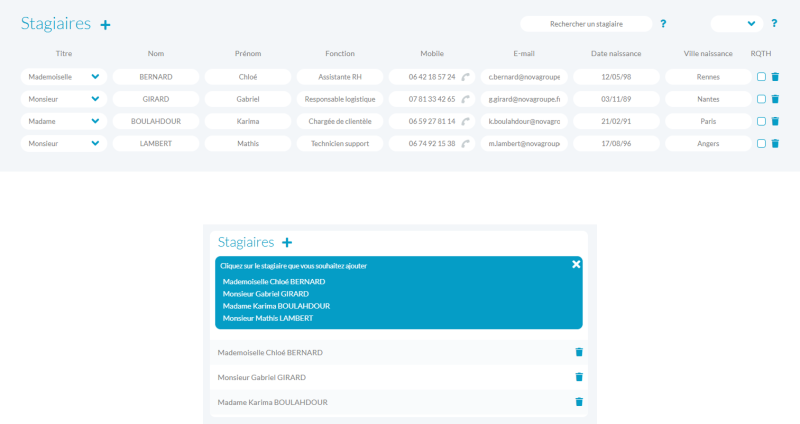
Task: Toggle RQTH checkbox for GIRARD
Action: [761, 99]
